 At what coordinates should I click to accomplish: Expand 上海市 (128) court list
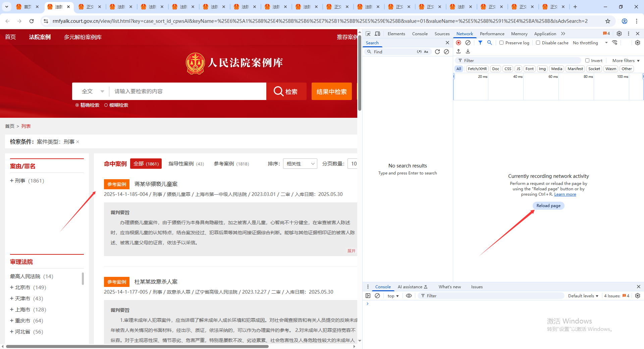(x=12, y=309)
